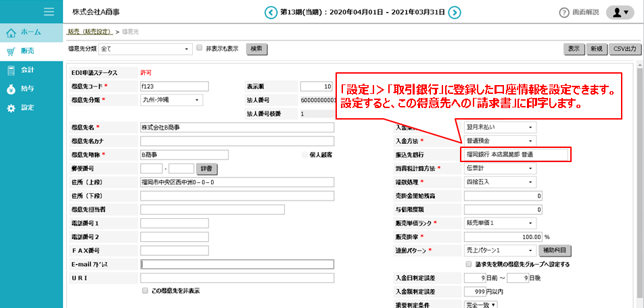Enable 非表示も表示 checkbox
Screen dimensions: 644x308
click(x=199, y=48)
